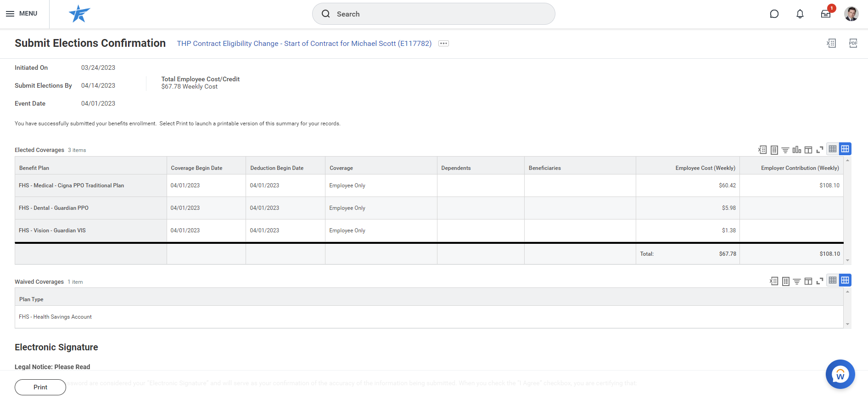Click the $67.78 total cost cell
This screenshot has height=399, width=868.
(x=688, y=254)
